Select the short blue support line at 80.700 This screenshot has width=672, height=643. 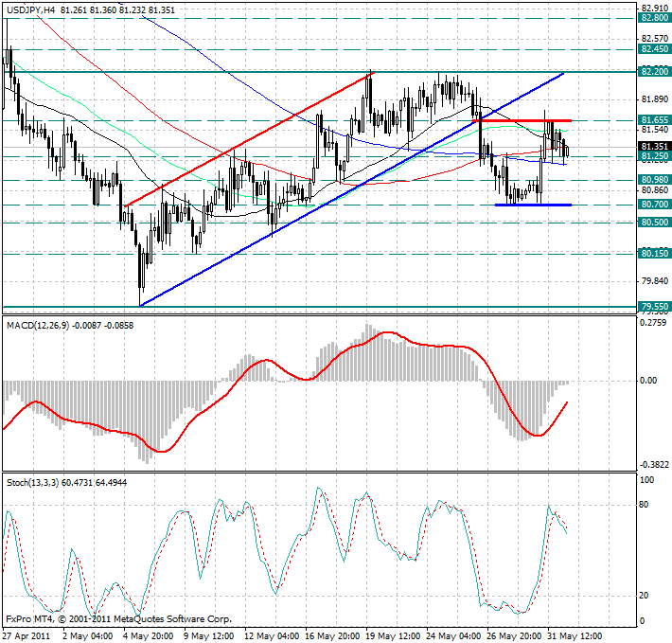(533, 205)
